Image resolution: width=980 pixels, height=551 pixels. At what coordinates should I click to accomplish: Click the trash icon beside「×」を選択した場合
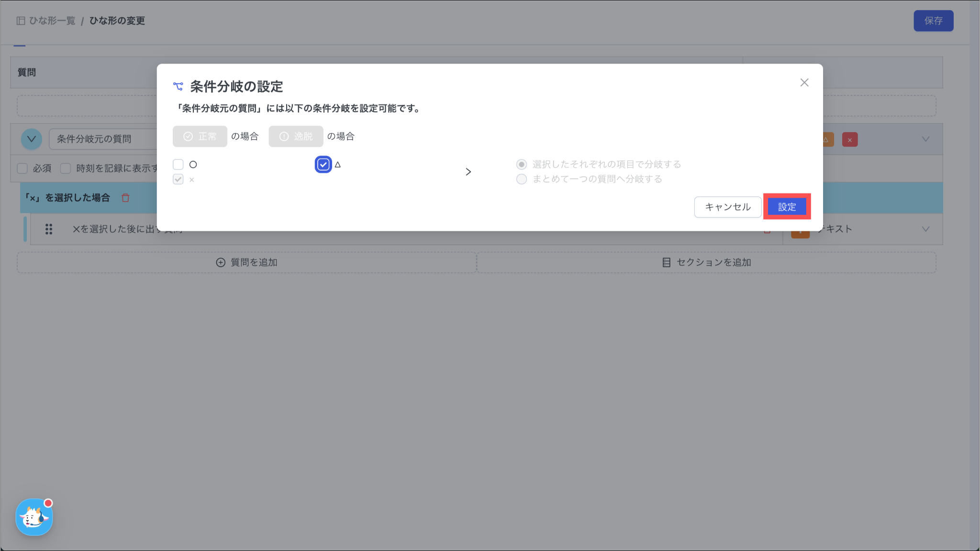click(125, 198)
